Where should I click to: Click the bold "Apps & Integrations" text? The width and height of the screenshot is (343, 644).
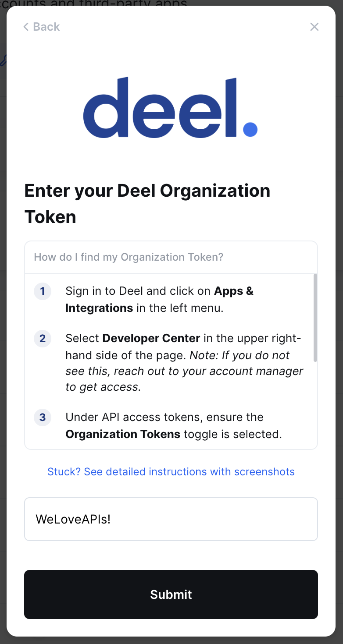click(99, 308)
